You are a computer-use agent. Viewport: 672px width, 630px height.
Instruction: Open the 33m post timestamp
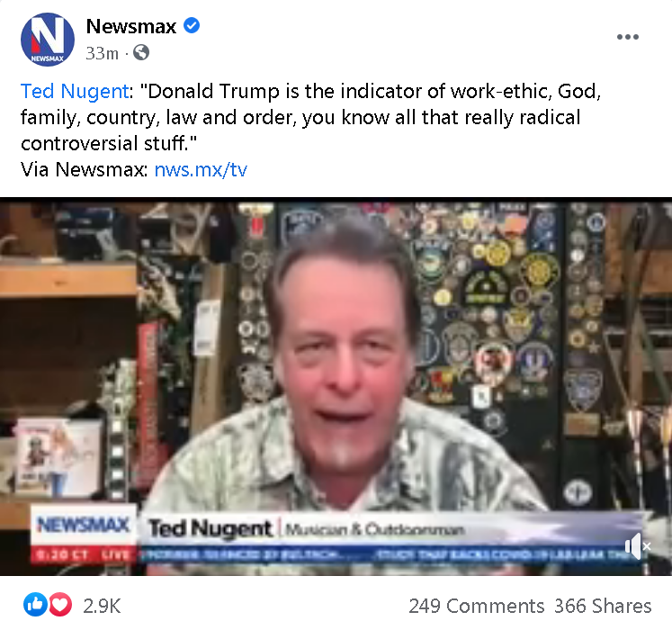pyautogui.click(x=102, y=53)
